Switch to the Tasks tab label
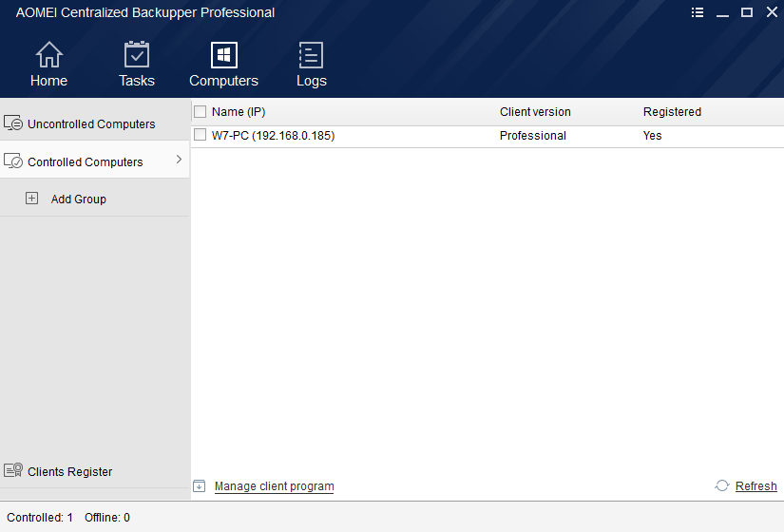Screen dimensions: 784x532 coord(137,81)
